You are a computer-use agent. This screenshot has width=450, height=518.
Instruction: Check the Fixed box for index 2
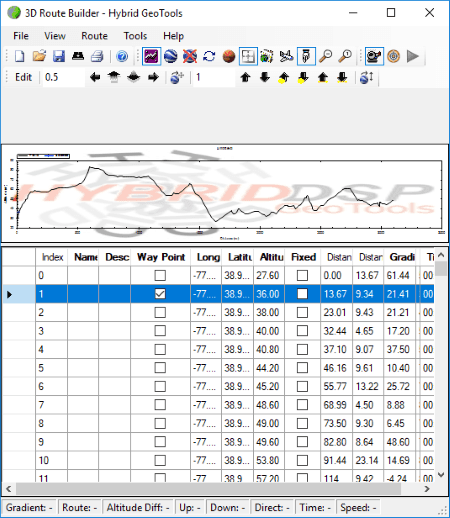point(302,312)
